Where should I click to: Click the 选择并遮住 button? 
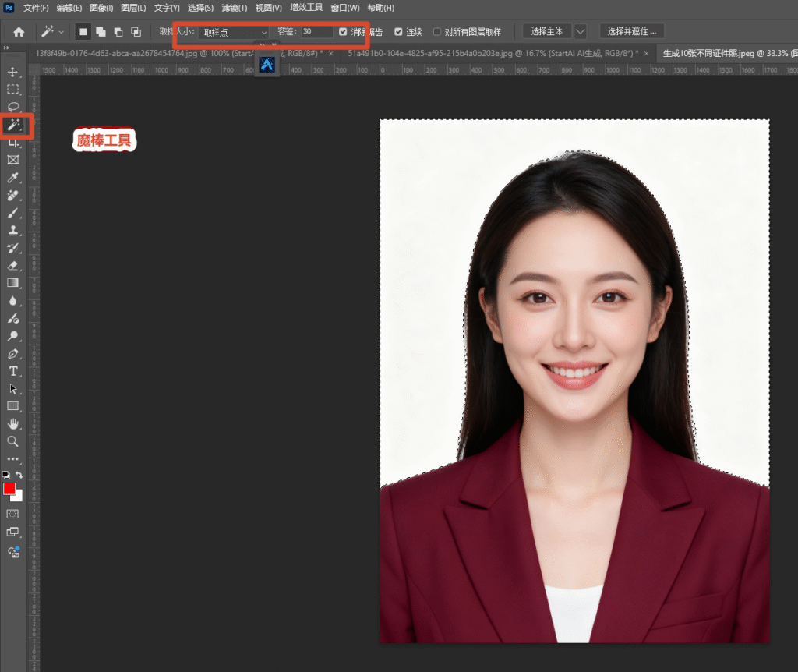pos(631,31)
